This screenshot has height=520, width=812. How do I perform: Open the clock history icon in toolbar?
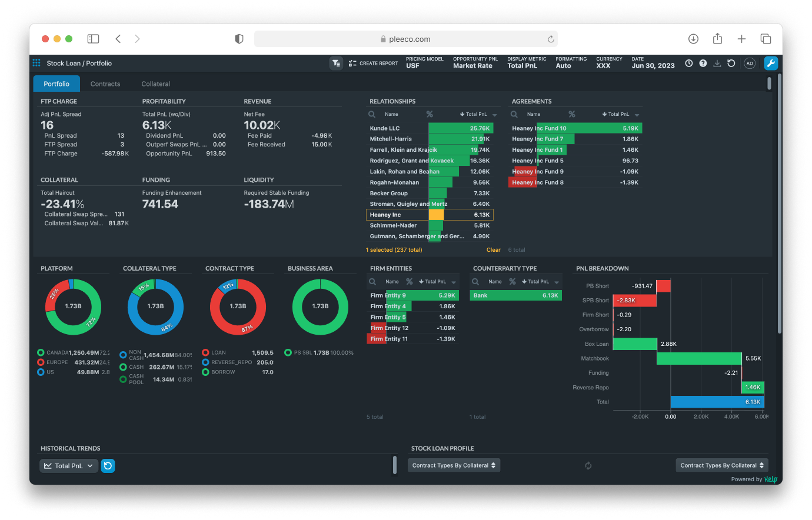[x=689, y=63]
